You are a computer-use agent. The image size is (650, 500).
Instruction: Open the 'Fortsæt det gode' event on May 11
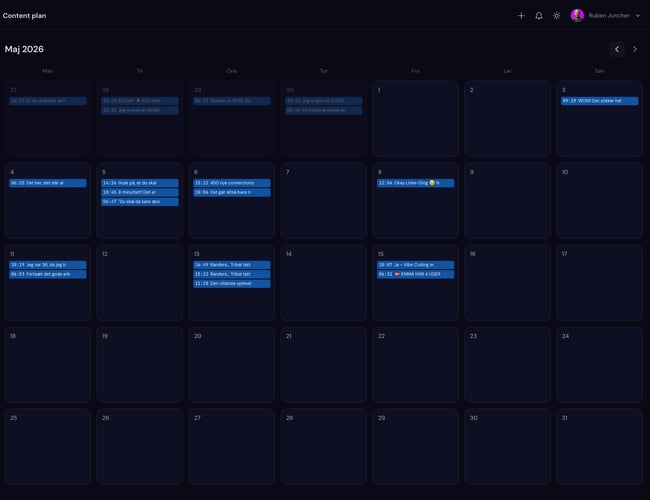48,274
